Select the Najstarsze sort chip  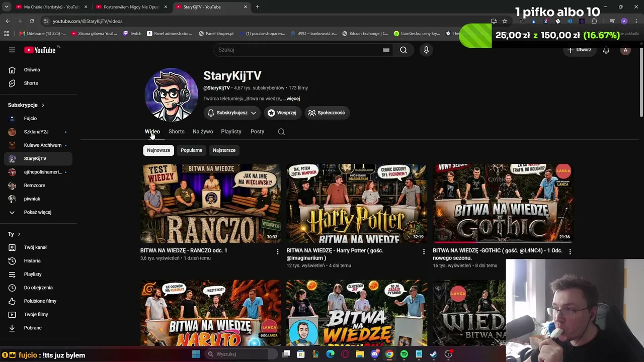(224, 150)
